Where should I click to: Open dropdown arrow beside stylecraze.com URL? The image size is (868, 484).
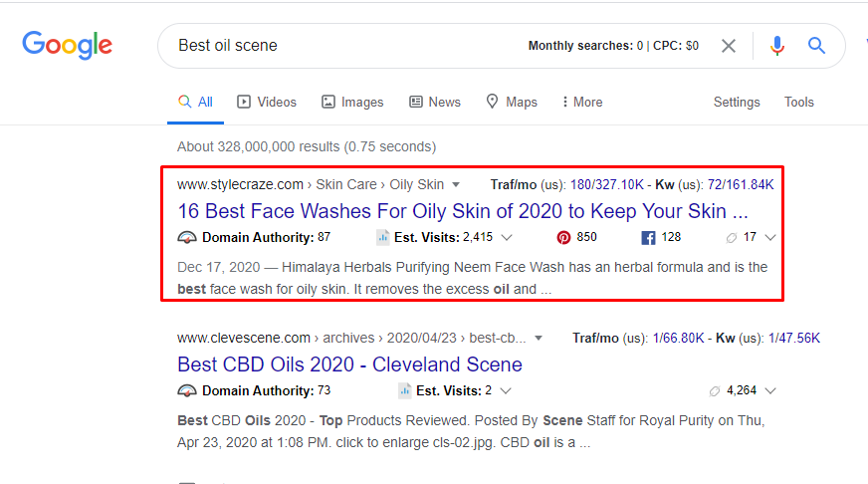[x=456, y=185]
